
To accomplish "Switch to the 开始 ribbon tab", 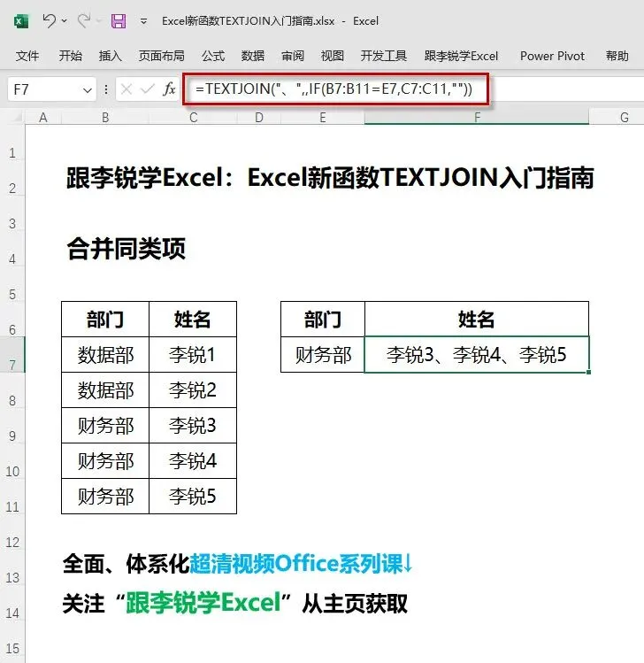I will [71, 56].
